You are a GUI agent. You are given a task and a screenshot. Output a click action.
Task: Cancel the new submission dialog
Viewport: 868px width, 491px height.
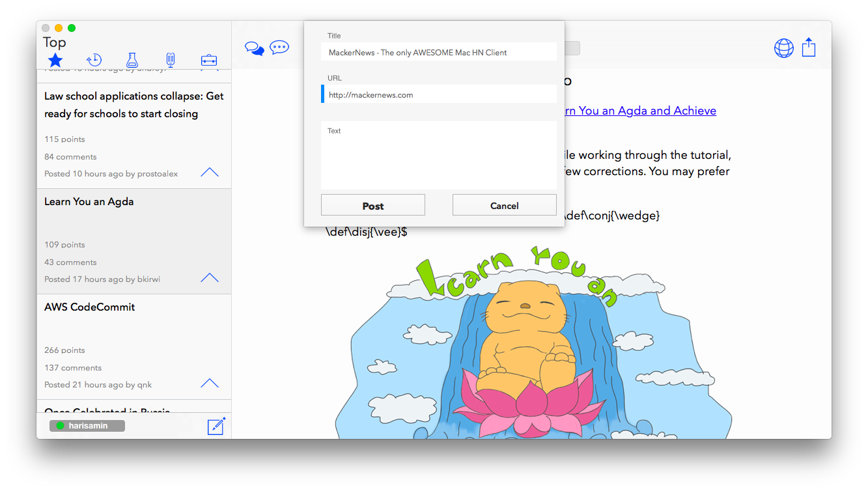point(504,205)
